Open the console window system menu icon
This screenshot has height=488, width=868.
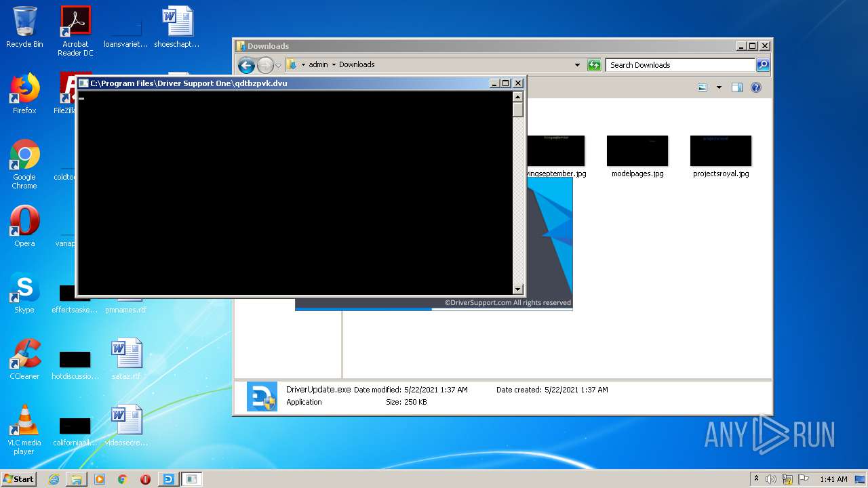point(83,83)
